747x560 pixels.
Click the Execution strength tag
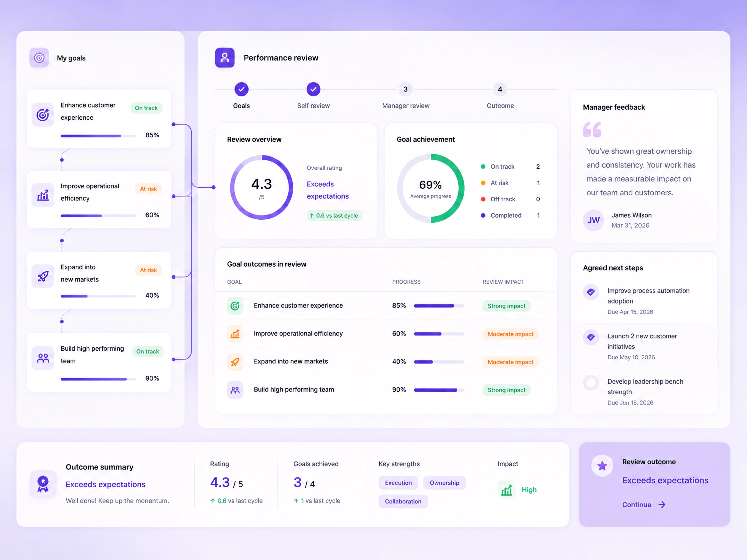pyautogui.click(x=399, y=483)
